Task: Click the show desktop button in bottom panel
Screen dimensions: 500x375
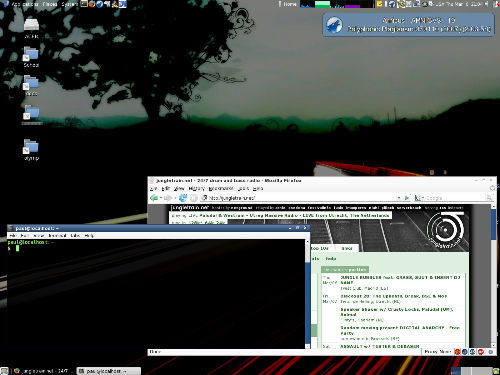Action: (x=4, y=371)
